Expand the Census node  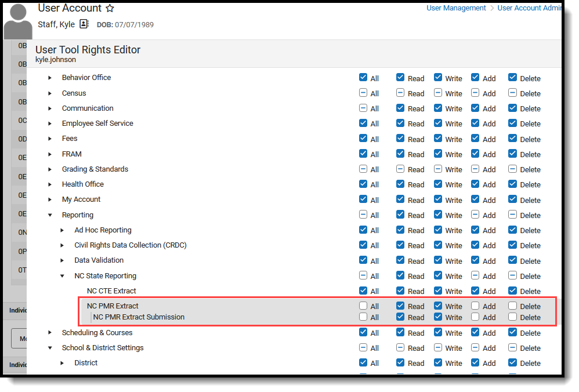pyautogui.click(x=50, y=93)
